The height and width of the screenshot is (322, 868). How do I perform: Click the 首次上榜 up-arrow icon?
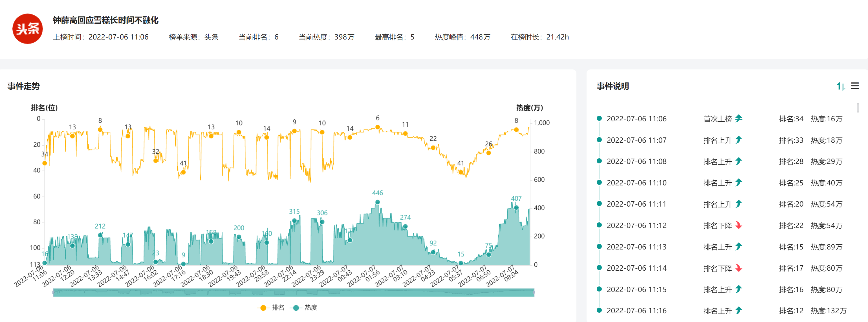[739, 118]
